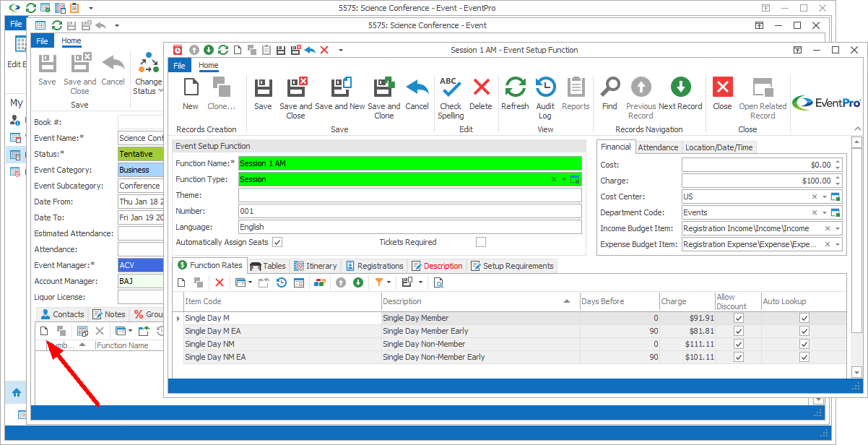Click the red Delete icon in the ribbon

click(x=481, y=88)
